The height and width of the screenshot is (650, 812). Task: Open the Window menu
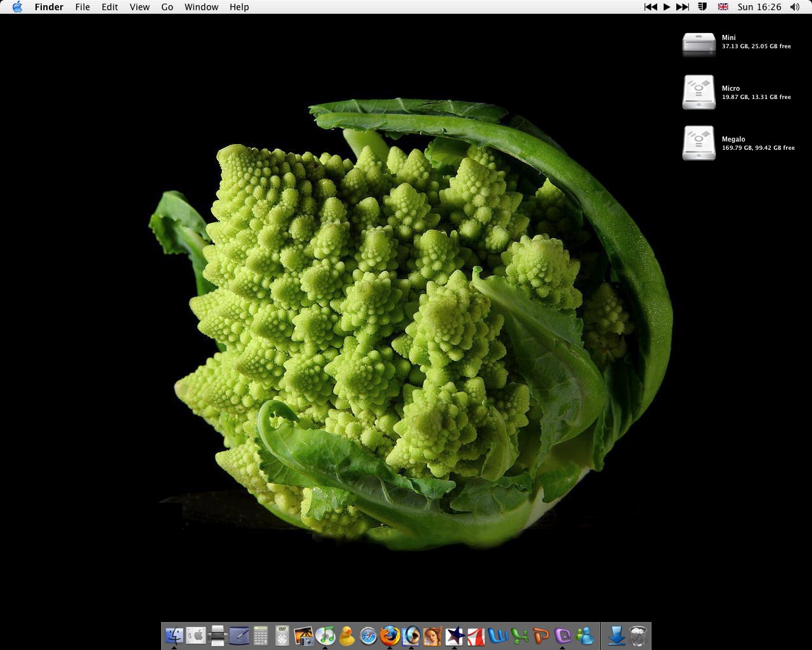(x=201, y=7)
